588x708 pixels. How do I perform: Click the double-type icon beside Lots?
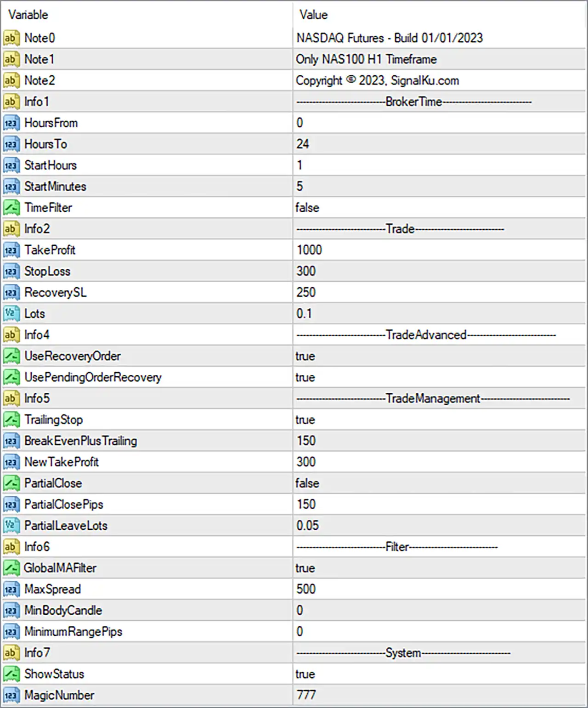11,314
